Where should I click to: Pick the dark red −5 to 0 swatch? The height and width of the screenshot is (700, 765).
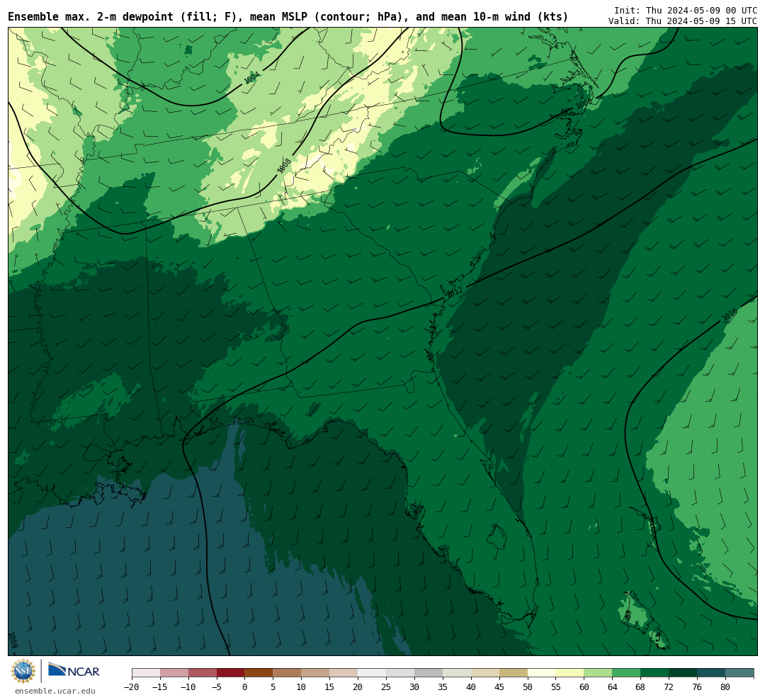click(231, 673)
